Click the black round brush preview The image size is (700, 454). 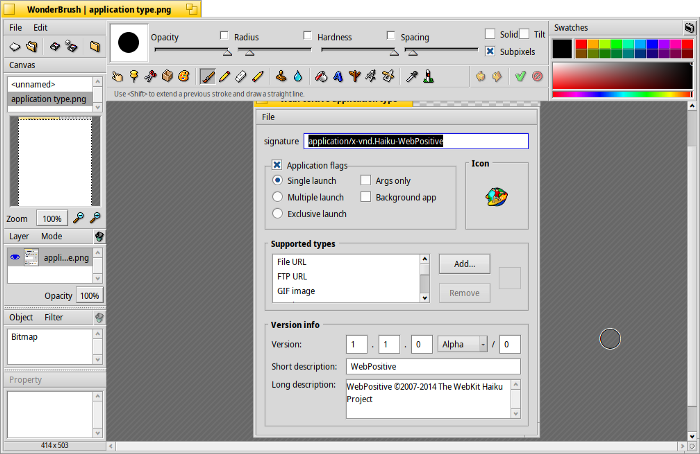(x=129, y=43)
